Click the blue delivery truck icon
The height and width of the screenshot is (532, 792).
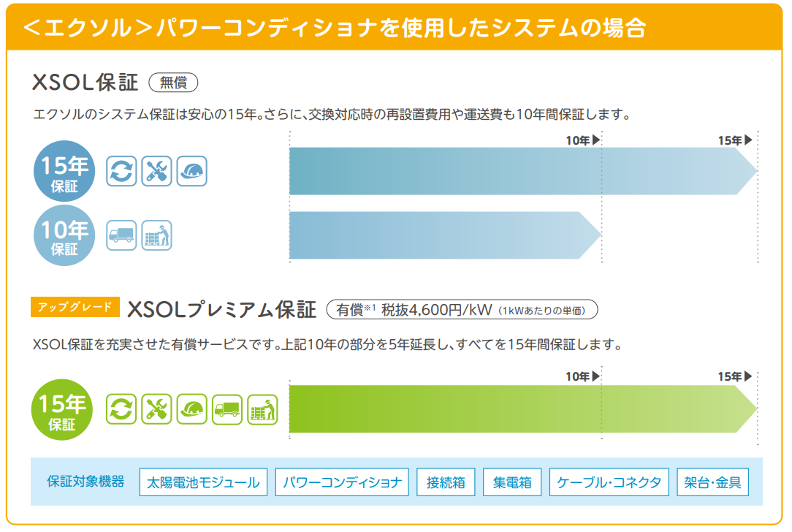tap(121, 235)
